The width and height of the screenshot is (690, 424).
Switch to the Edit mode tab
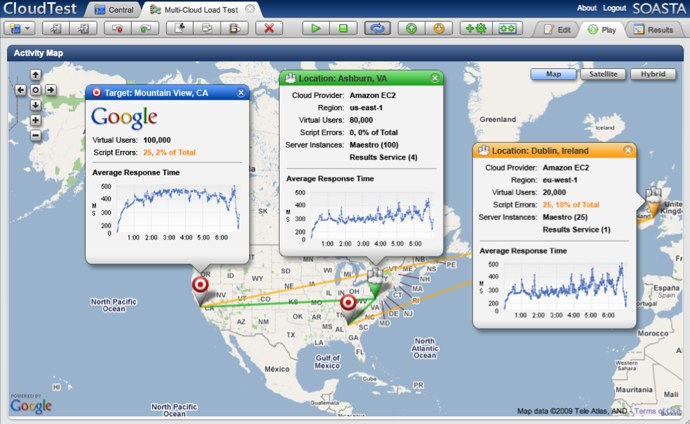pyautogui.click(x=557, y=30)
